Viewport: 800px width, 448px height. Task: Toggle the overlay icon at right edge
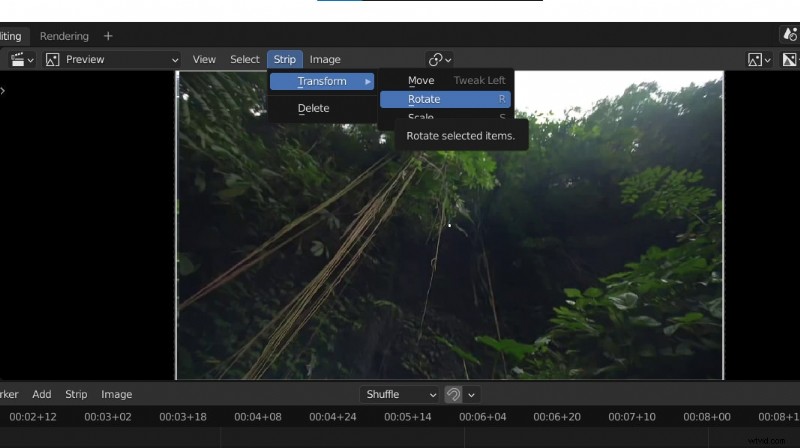tap(789, 60)
